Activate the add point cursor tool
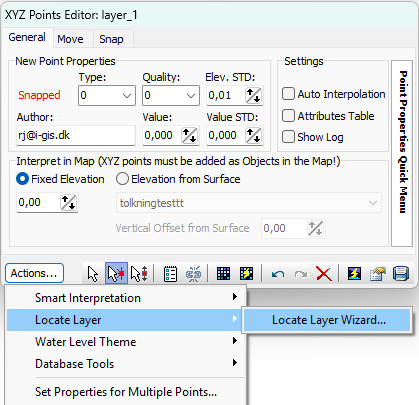The width and height of the screenshot is (419, 405). tap(116, 273)
